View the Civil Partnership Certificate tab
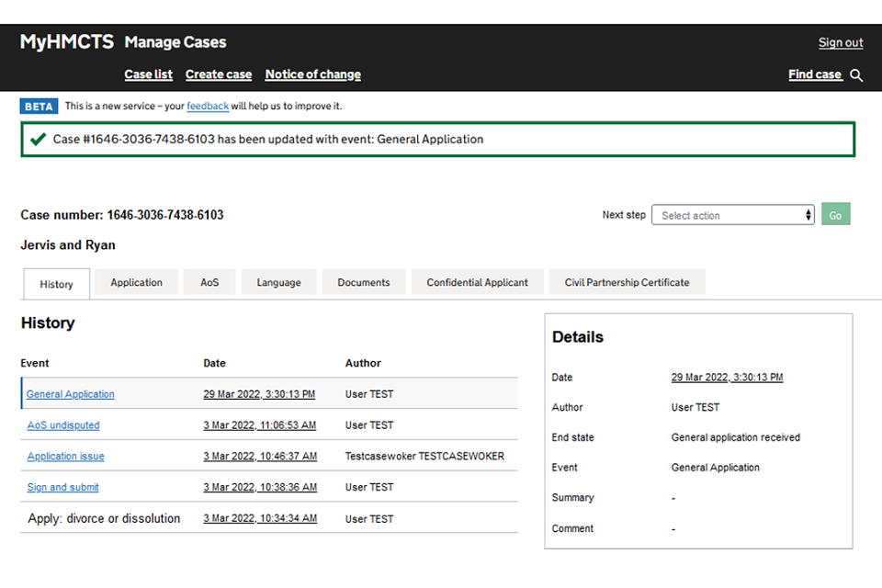This screenshot has width=882, height=588. (627, 283)
